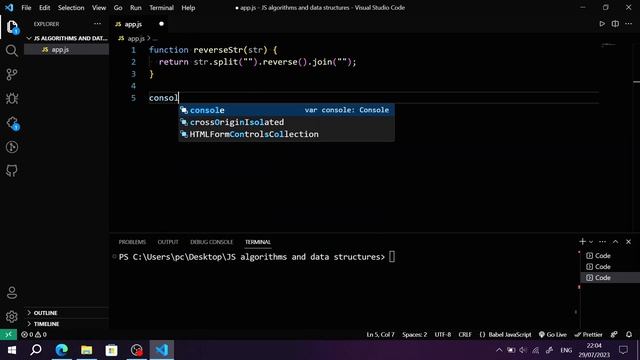Click the ENG input language indicator
Viewport: 640px width, 360px height.
566,350
